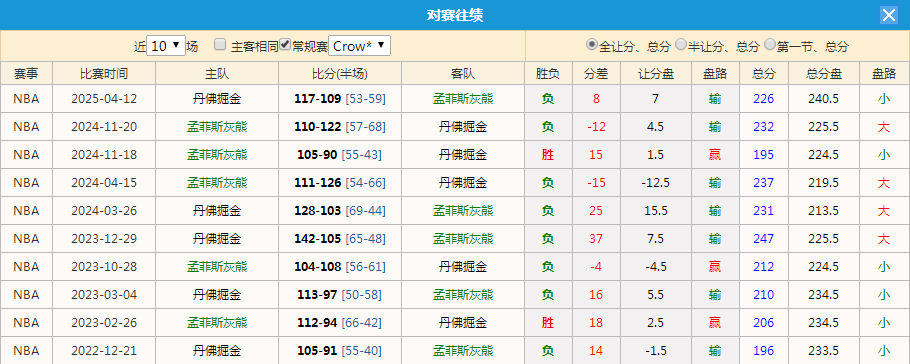Image resolution: width=910 pixels, height=364 pixels.
Task: Click 胜 result in 2024-11-18 row
Action: click(x=548, y=154)
